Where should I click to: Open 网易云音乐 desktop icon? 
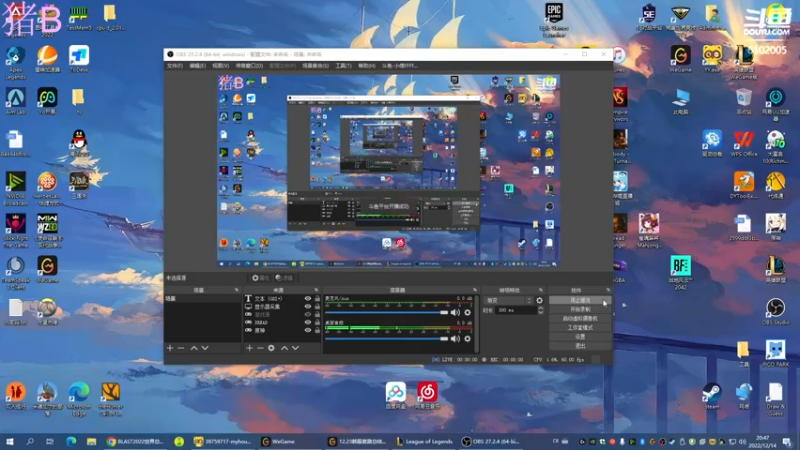427,396
